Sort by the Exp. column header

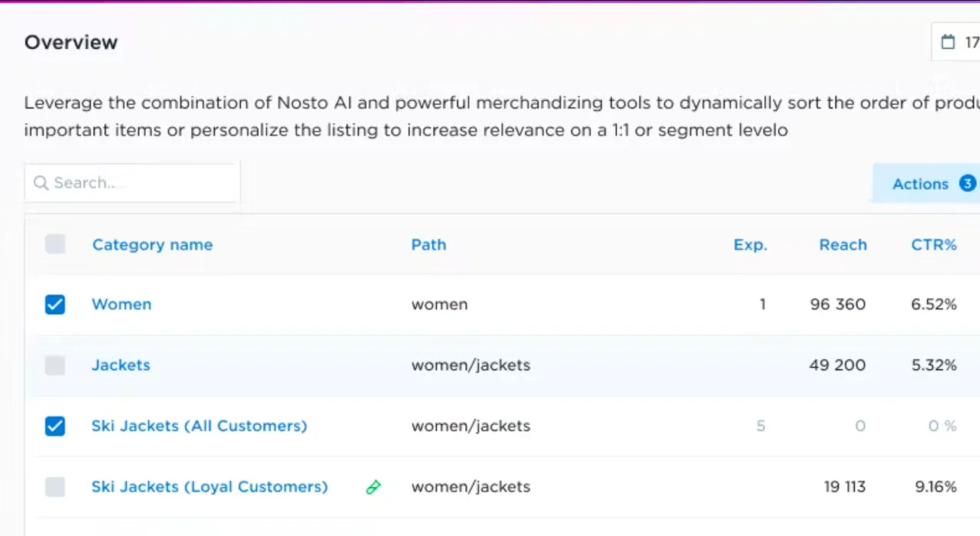coord(750,245)
